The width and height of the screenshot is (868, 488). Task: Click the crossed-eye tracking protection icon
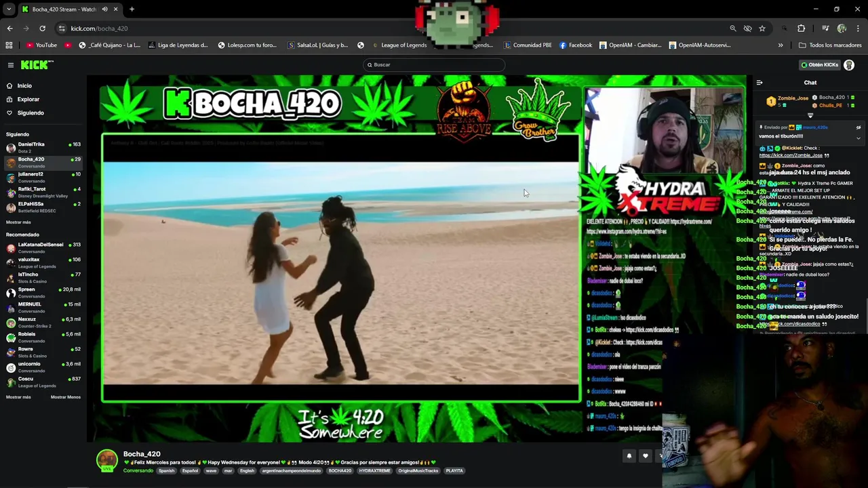coord(747,28)
